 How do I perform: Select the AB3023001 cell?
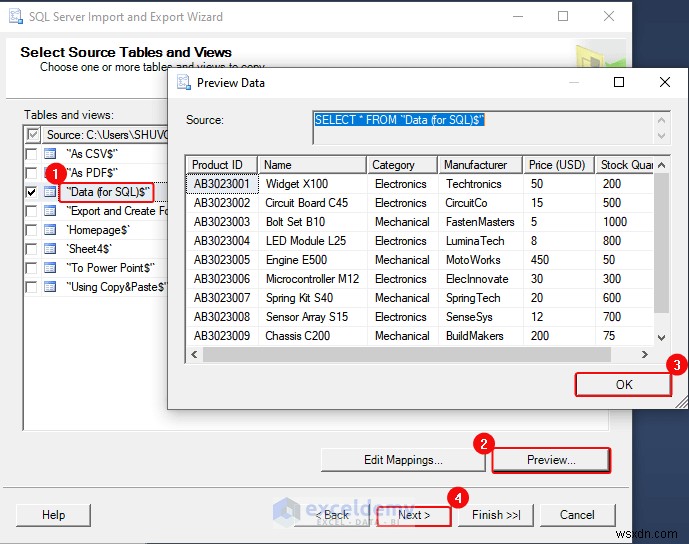(x=222, y=184)
